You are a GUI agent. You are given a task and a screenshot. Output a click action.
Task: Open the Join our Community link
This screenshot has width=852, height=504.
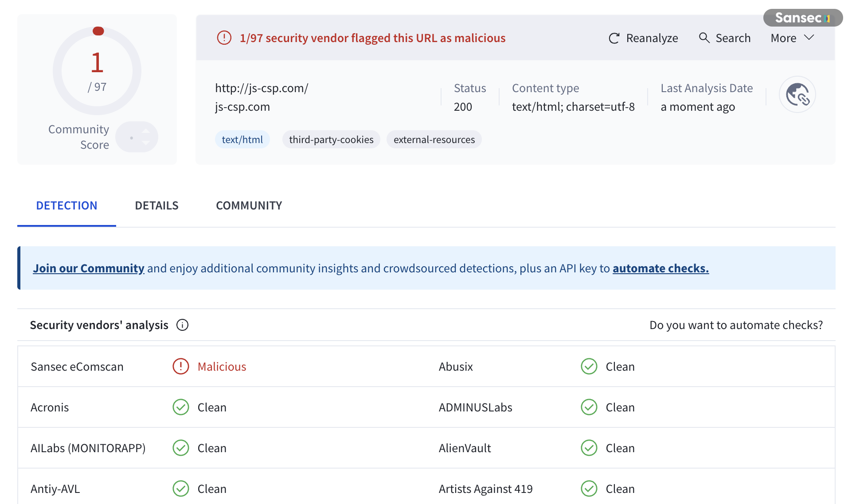[89, 268]
